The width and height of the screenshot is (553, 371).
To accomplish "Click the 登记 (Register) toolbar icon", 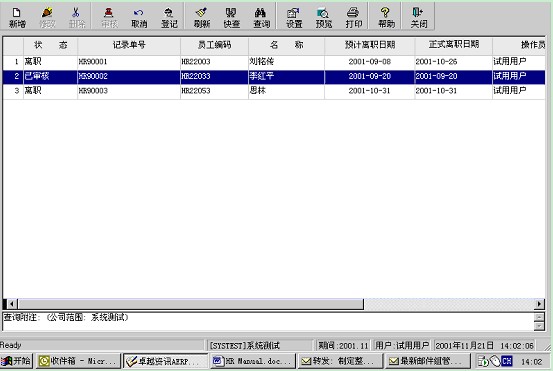I will pyautogui.click(x=169, y=17).
